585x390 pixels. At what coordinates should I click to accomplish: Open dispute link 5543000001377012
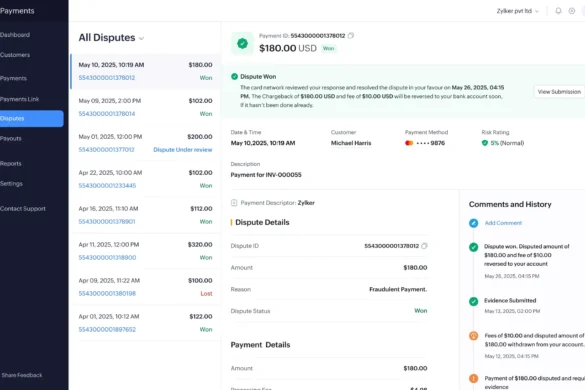(106, 150)
